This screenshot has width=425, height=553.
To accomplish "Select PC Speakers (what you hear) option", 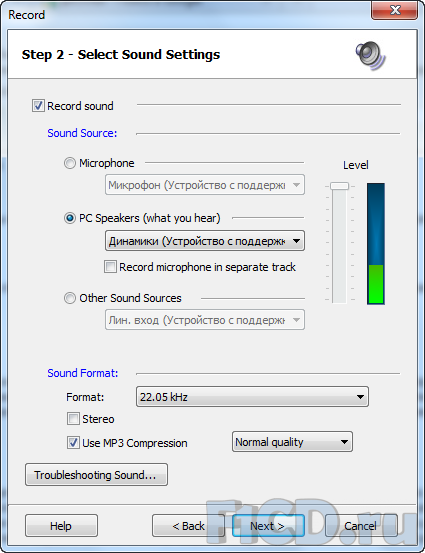I will (69, 218).
